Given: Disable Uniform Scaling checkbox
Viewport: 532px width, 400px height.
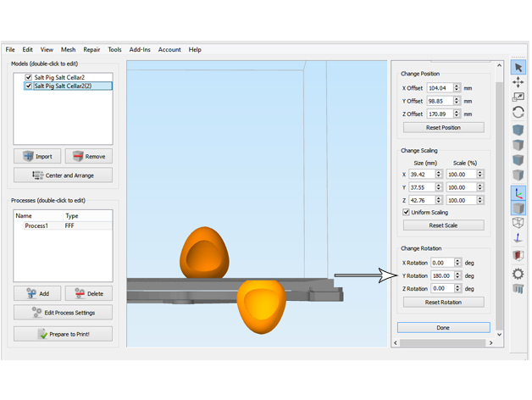Looking at the screenshot, I should 406,212.
